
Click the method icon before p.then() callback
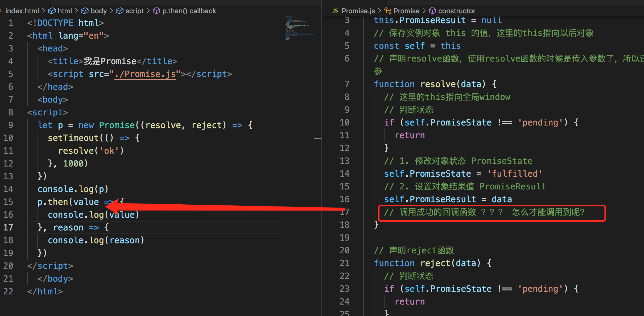click(x=156, y=11)
